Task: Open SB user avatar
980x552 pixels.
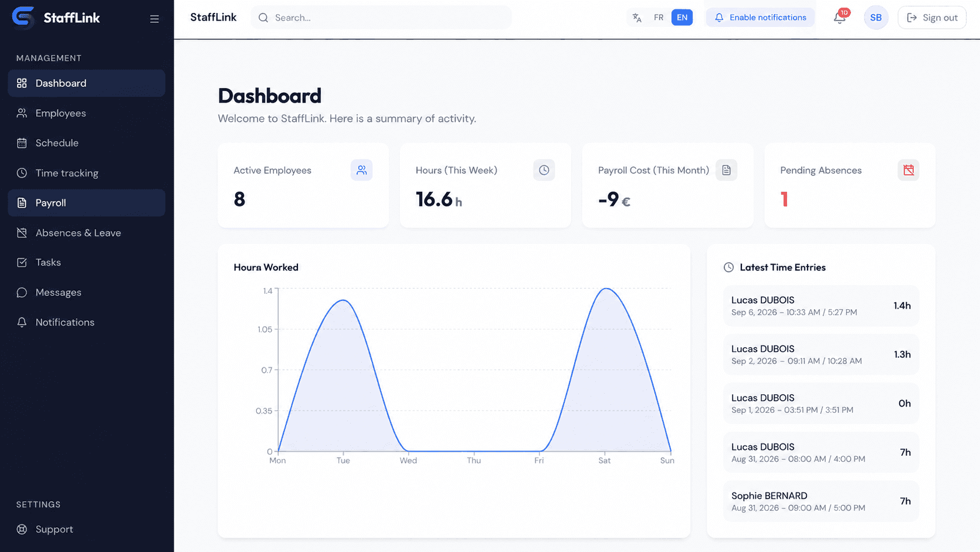Action: pyautogui.click(x=876, y=18)
